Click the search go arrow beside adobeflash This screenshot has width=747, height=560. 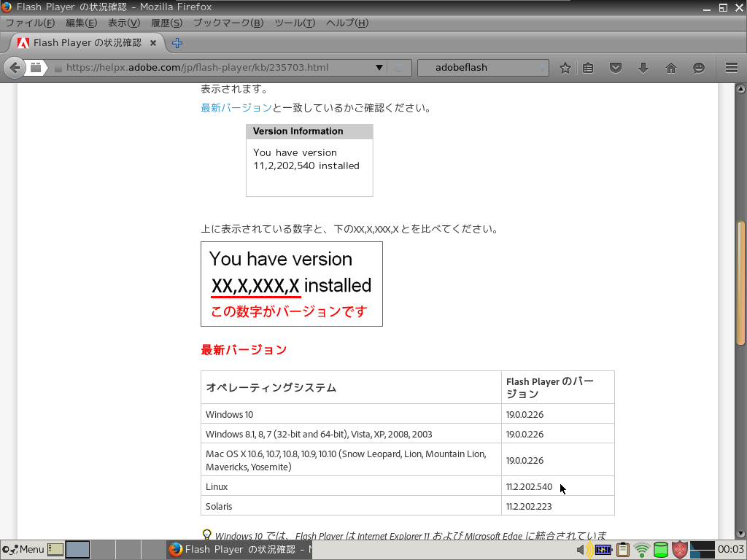point(542,68)
